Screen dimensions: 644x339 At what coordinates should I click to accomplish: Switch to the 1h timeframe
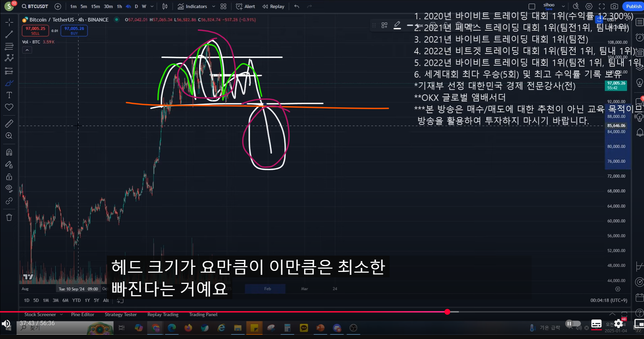pyautogui.click(x=119, y=7)
